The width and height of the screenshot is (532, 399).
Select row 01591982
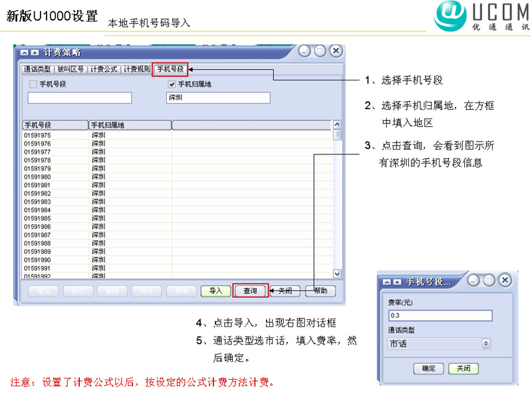(x=178, y=194)
